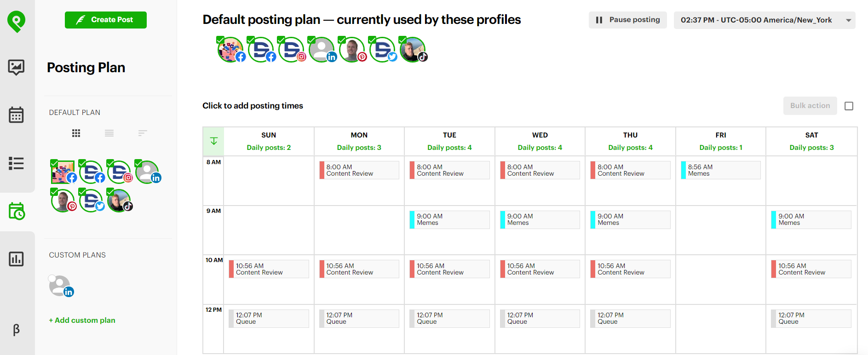
Task: Select the Posts icon in the sidebar
Action: [x=17, y=68]
